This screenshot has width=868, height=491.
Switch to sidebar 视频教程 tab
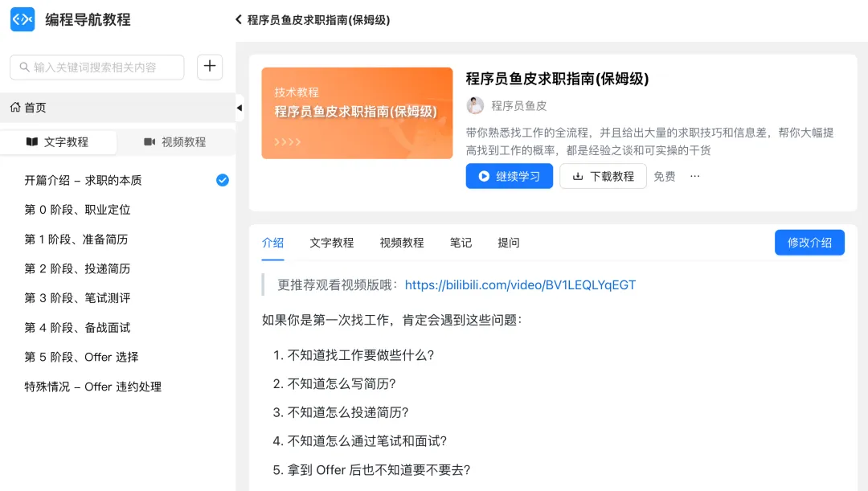(175, 142)
